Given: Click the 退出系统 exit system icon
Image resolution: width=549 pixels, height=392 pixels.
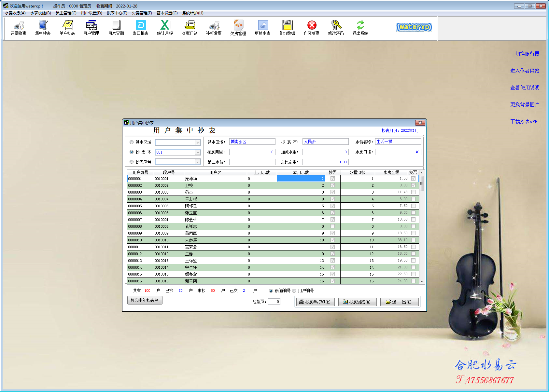Looking at the screenshot, I should click(360, 28).
